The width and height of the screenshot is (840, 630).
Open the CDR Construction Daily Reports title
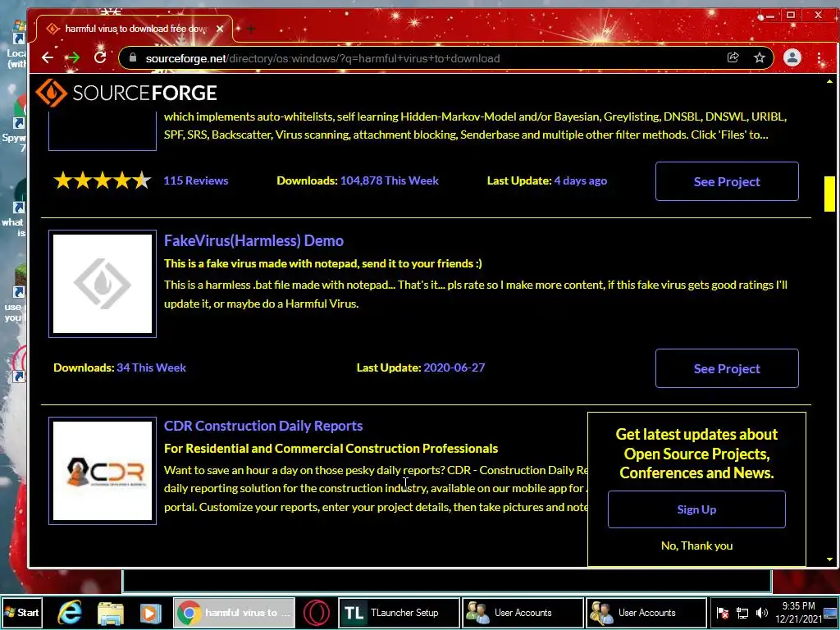coord(263,426)
